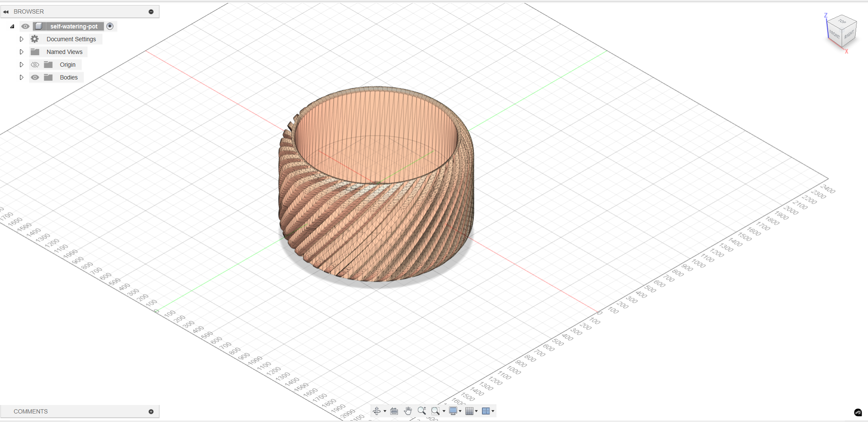This screenshot has width=868, height=422.
Task: Collapse the Browser panel with double arrows
Action: click(x=6, y=12)
